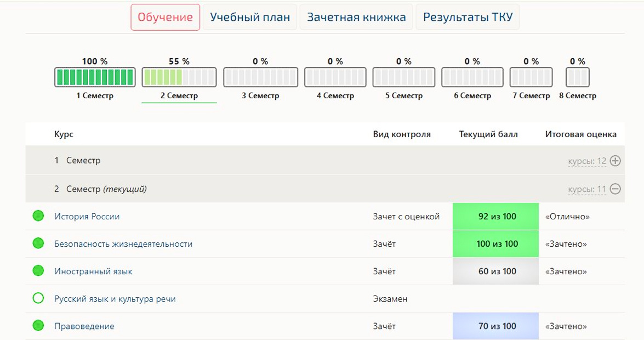Screen dimensions: 644x340
Task: Click the курсы: 12 link
Action: (x=587, y=161)
